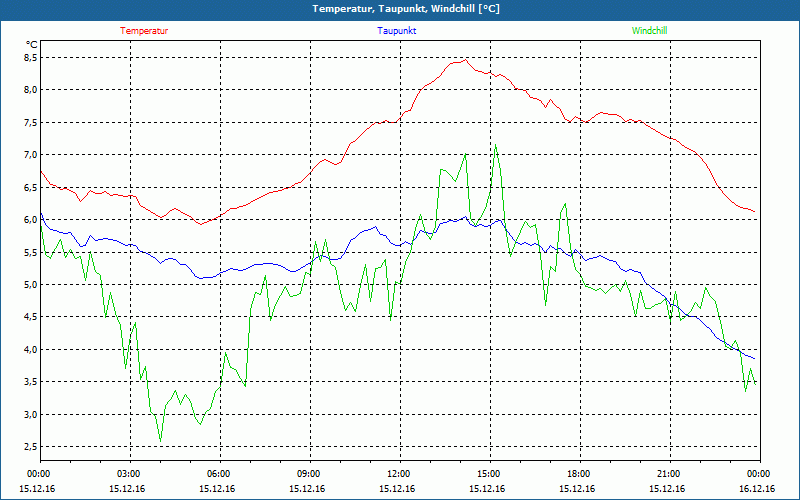Click the 8,5 y-axis value

31,58
